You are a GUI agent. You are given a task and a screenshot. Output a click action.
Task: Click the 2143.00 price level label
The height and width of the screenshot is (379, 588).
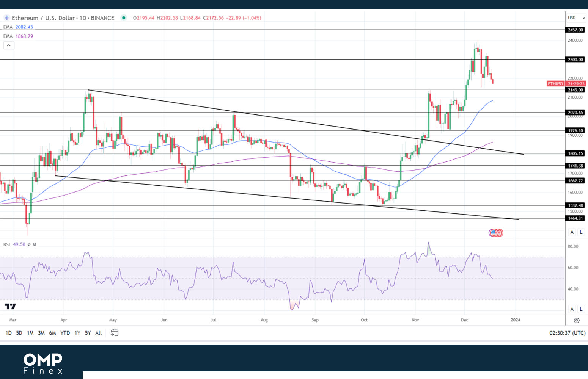tap(575, 90)
